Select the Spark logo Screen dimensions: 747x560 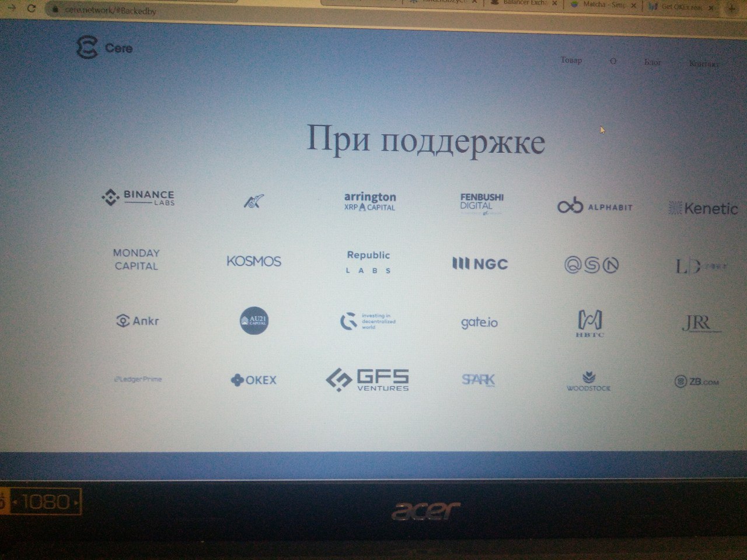coord(479,380)
